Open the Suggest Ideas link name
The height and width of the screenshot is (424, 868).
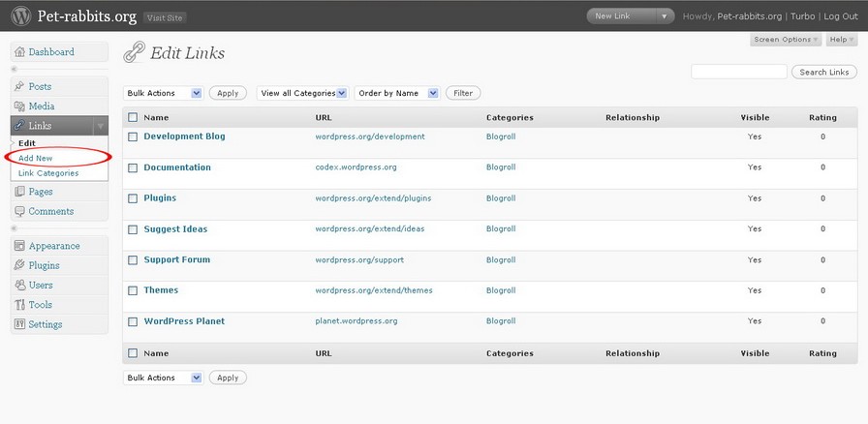[175, 228]
